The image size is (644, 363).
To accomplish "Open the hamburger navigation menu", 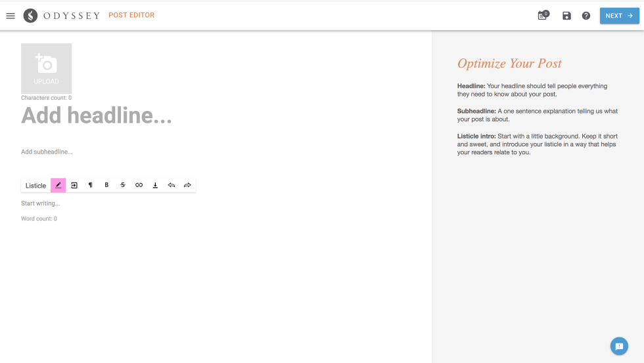I will click(11, 16).
